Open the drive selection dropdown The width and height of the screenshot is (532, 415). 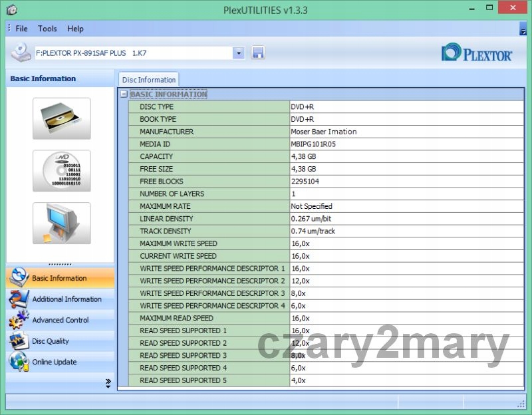pyautogui.click(x=239, y=53)
